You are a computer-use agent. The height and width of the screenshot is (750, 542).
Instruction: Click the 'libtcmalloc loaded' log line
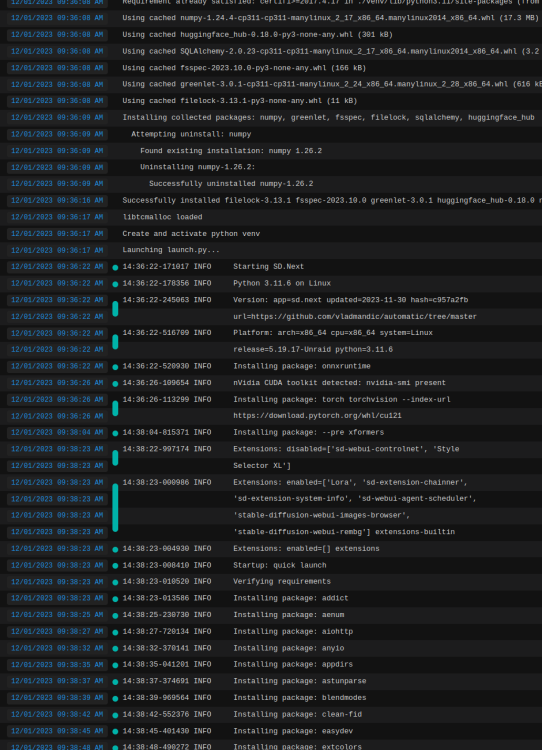tap(162, 217)
